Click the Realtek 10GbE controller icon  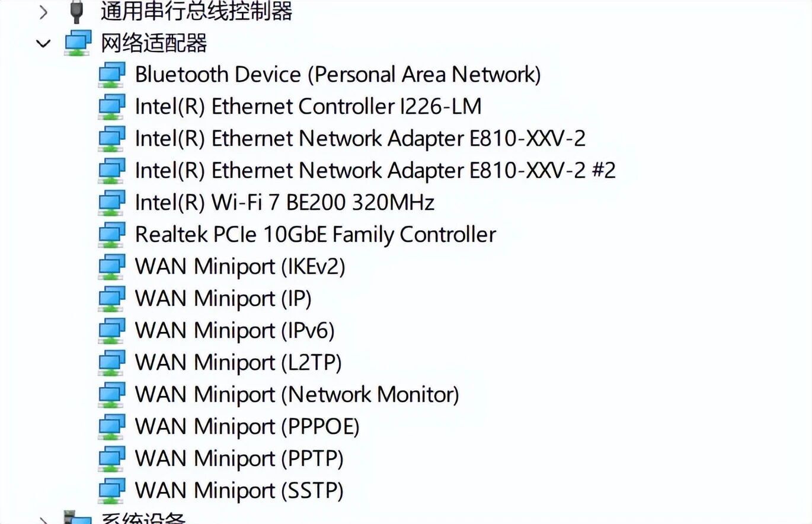click(111, 235)
